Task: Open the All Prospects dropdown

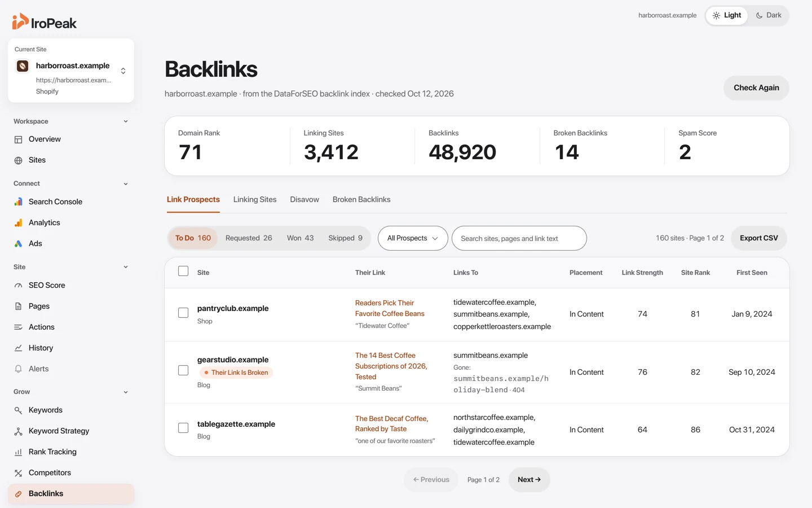Action: coord(413,238)
